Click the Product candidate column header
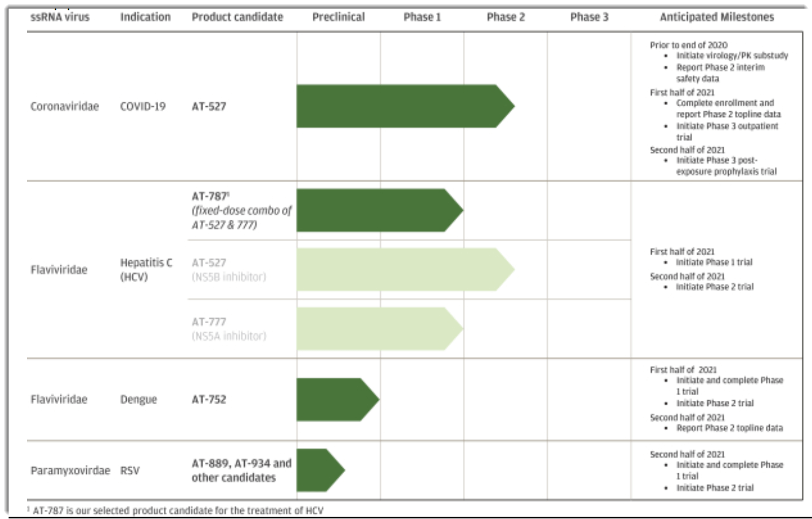This screenshot has width=812, height=519. (x=237, y=17)
